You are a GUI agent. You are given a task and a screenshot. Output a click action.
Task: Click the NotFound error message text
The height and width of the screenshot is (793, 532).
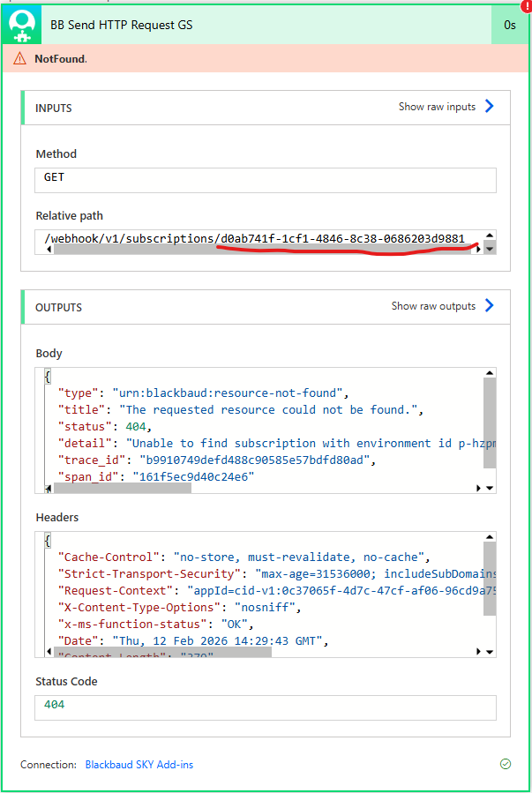tap(61, 59)
